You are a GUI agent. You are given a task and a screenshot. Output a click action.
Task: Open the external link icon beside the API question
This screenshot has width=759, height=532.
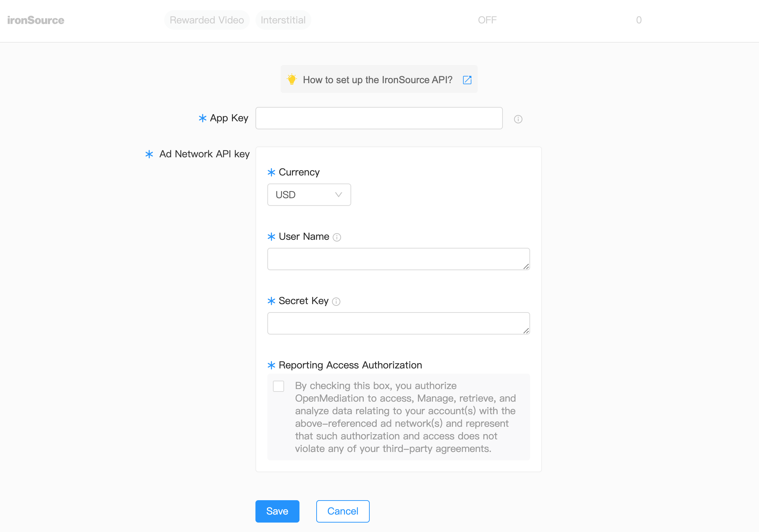[x=467, y=80]
